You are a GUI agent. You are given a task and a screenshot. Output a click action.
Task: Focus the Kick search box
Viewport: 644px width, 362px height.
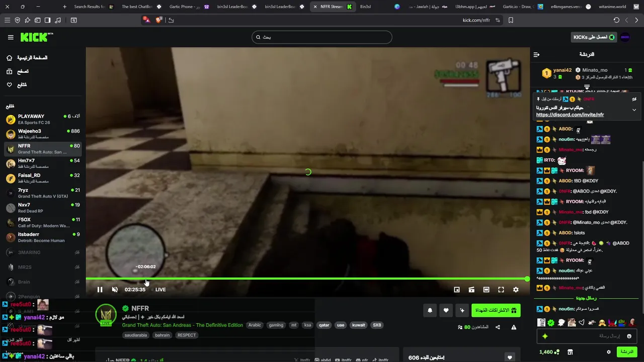click(322, 37)
